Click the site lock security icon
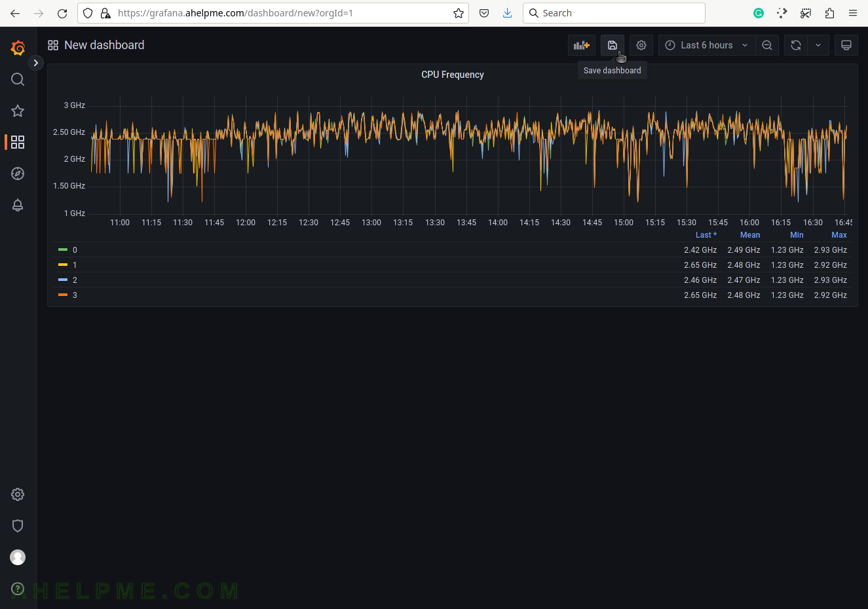Image resolution: width=868 pixels, height=609 pixels. pyautogui.click(x=105, y=13)
